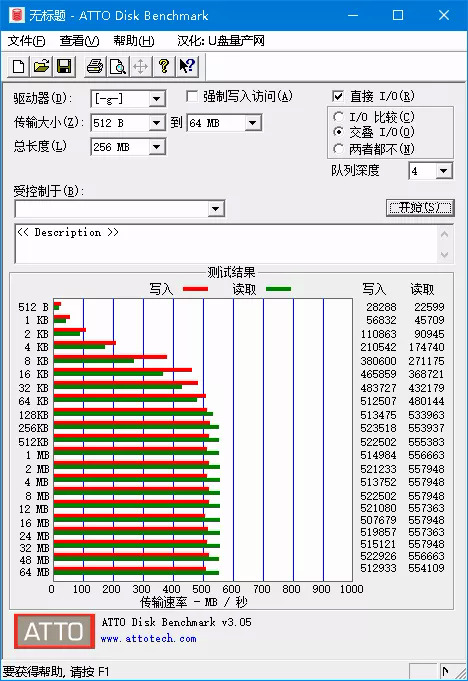Click the green 读取 legend swatch

point(278,289)
